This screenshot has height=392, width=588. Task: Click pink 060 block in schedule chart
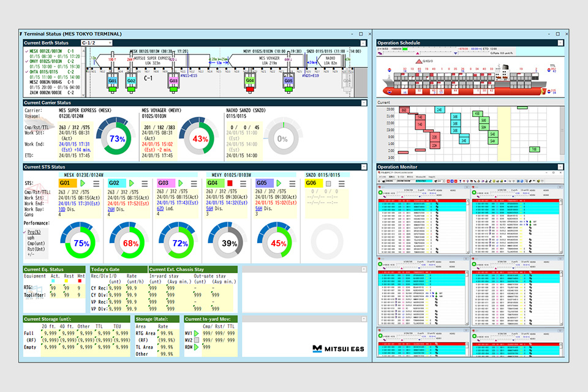(404, 110)
